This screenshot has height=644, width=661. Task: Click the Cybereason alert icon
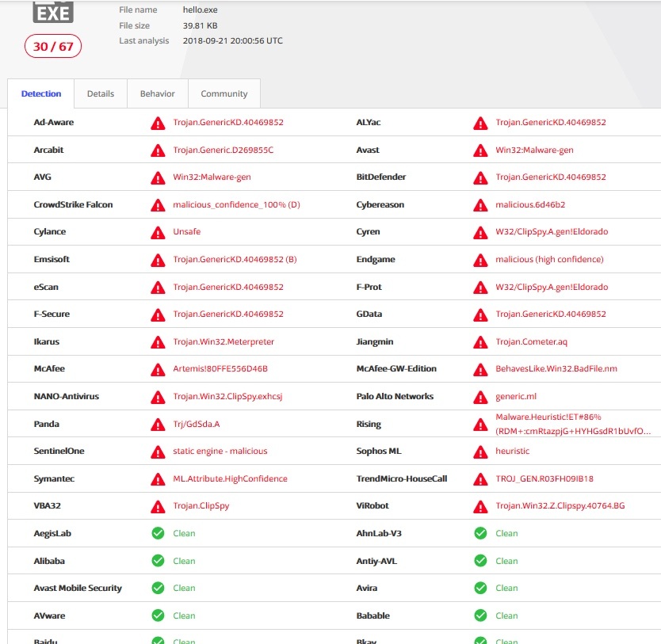480,205
